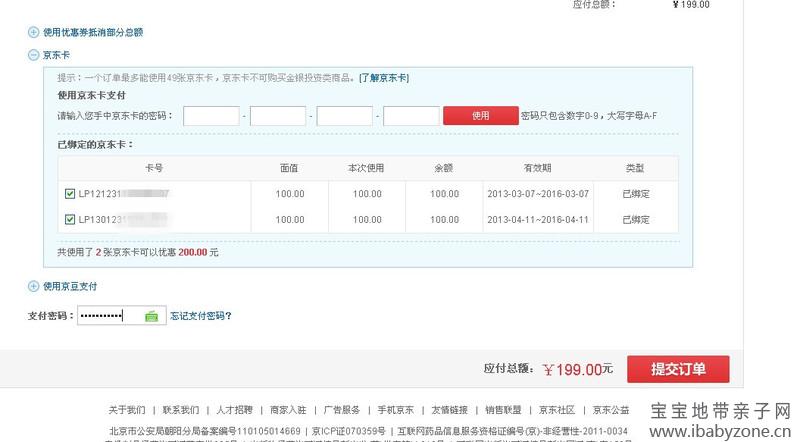
Task: Click inside the 支付密码 field
Action: [x=121, y=316]
